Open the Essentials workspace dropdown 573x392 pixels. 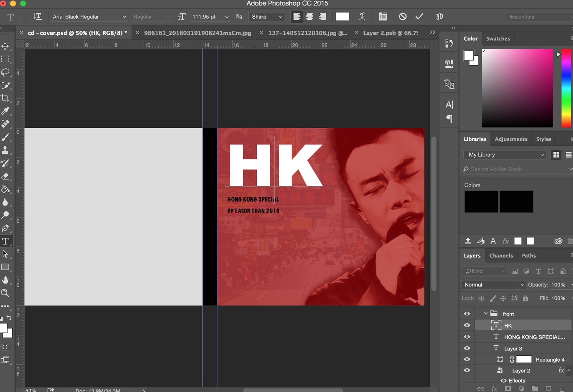540,17
